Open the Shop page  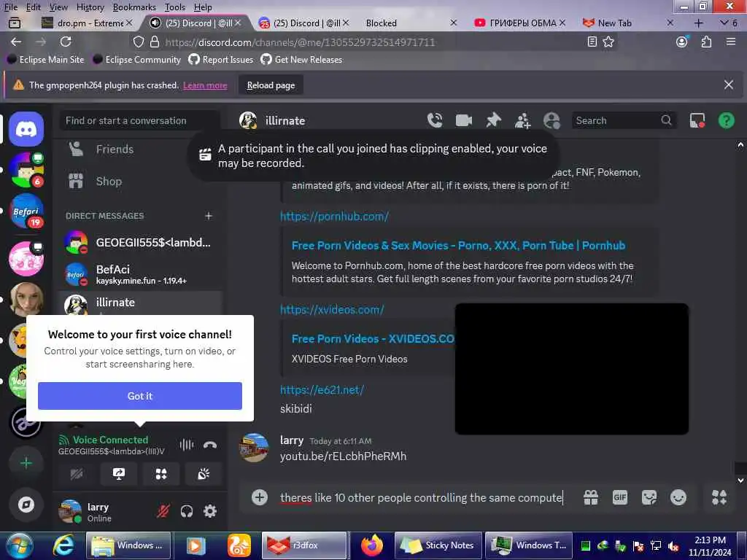pyautogui.click(x=140, y=181)
